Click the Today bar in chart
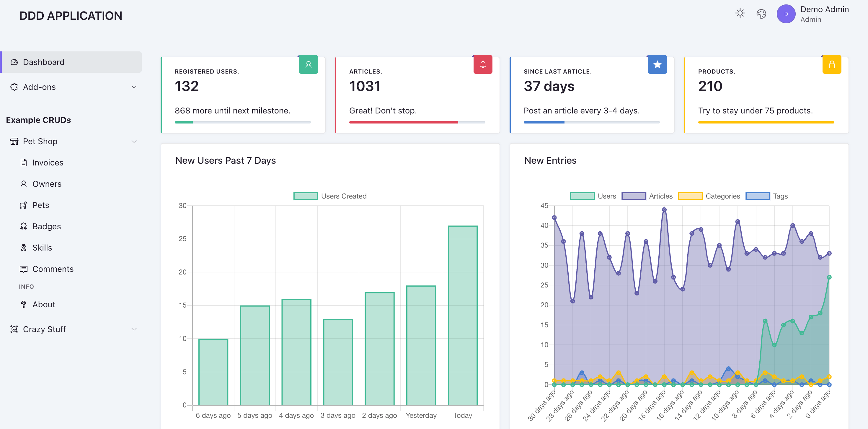The width and height of the screenshot is (868, 429). (x=462, y=315)
